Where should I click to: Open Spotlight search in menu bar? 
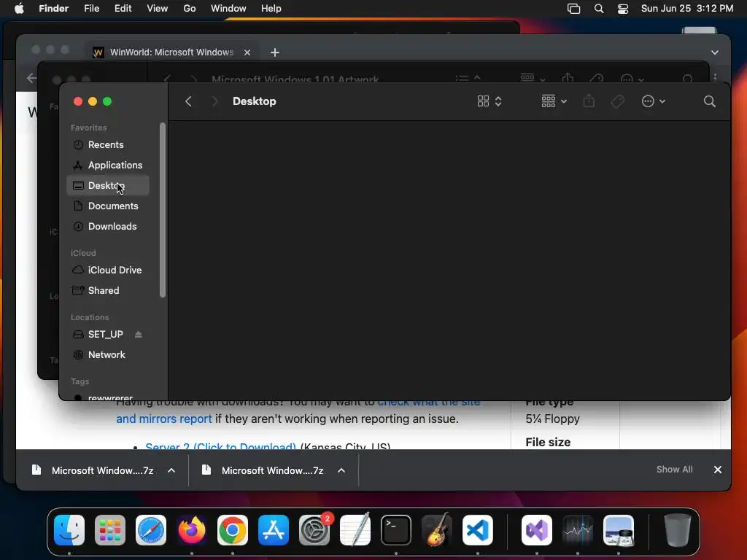coord(599,9)
